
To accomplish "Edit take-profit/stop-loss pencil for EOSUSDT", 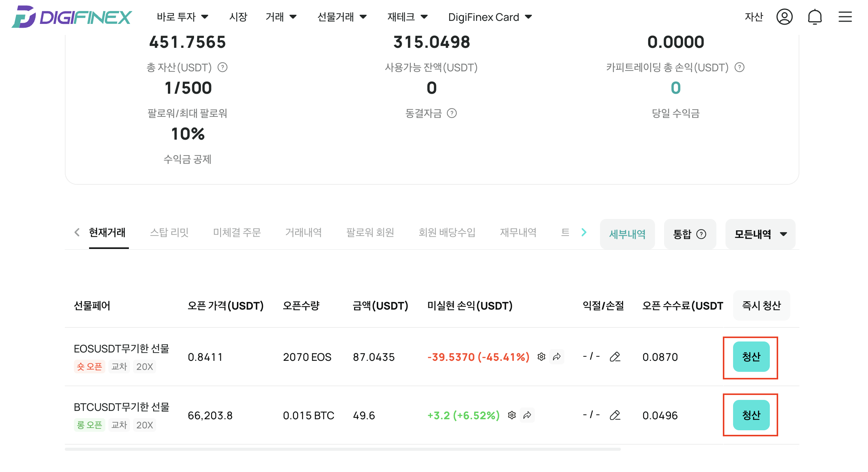I will (615, 357).
